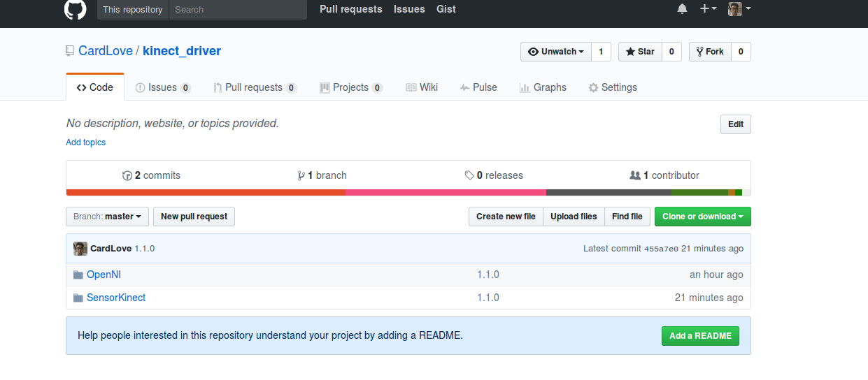Click the OpenNI folder icon
The height and width of the screenshot is (380, 868).
[78, 275]
